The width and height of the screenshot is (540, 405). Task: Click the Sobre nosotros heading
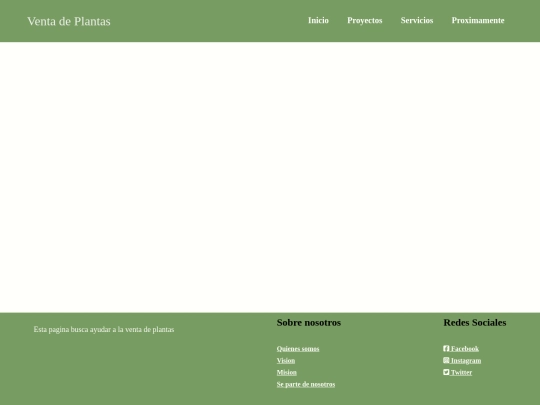pyautogui.click(x=309, y=323)
